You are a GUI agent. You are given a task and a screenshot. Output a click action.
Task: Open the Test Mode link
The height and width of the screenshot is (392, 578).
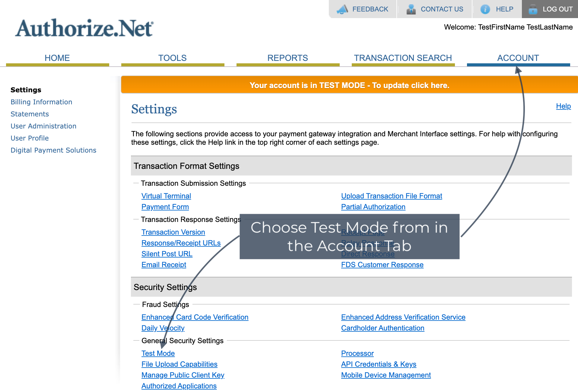point(158,353)
